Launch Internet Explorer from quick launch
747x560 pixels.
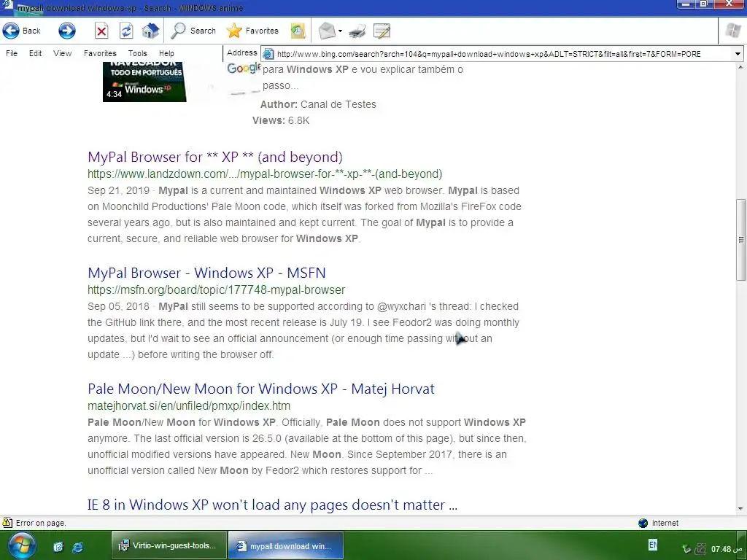[x=77, y=547]
